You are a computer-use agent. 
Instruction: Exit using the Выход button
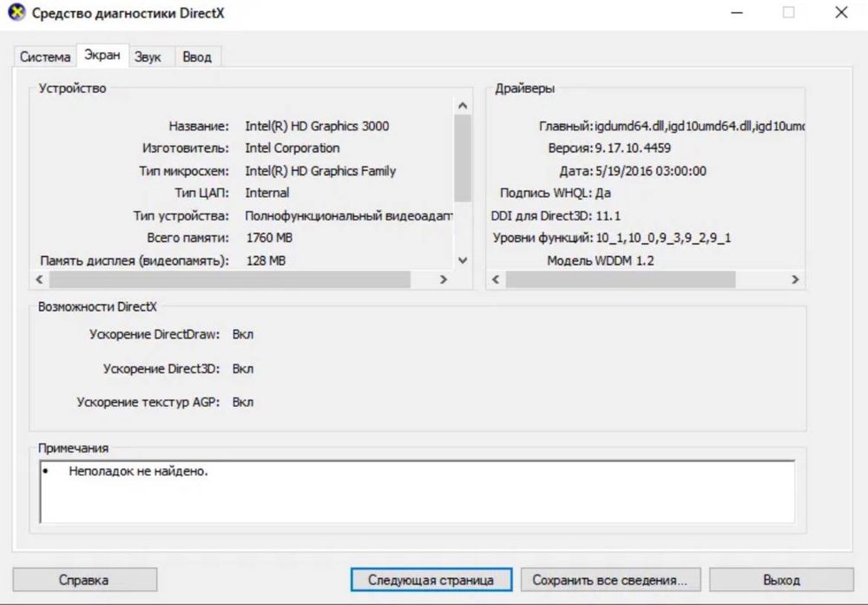[781, 580]
